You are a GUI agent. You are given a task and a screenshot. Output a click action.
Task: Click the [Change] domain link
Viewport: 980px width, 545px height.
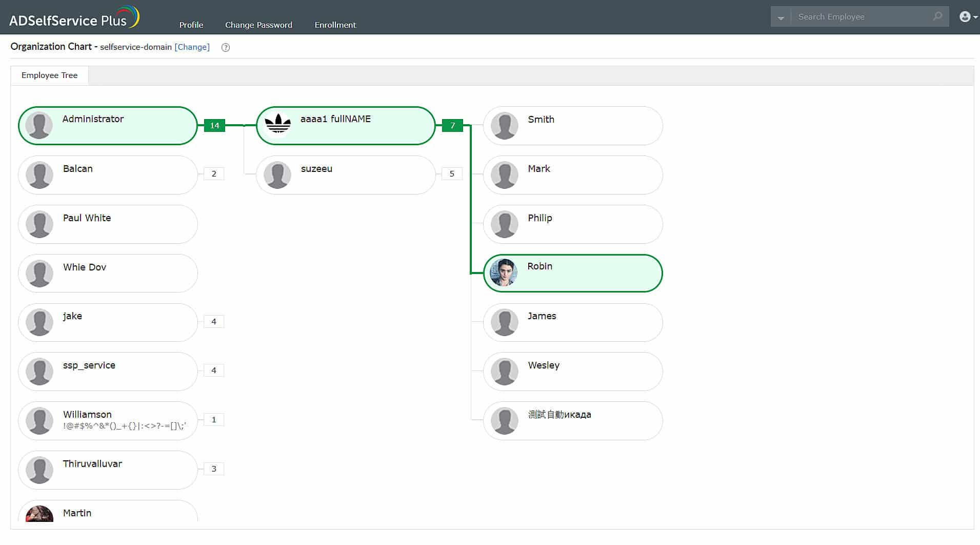192,47
